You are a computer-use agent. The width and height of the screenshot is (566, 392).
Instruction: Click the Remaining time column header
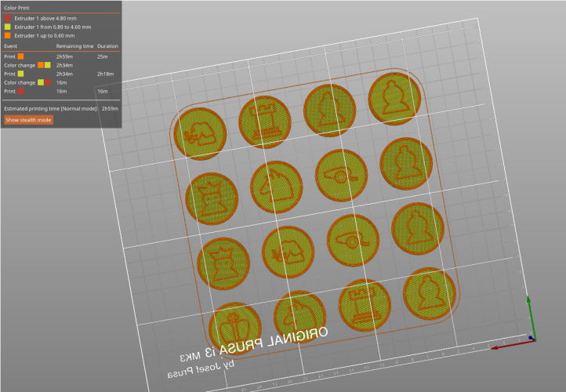(x=74, y=45)
